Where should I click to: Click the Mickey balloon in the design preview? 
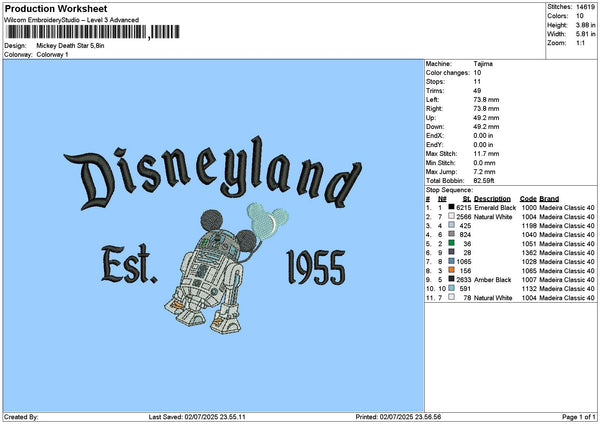[268, 221]
